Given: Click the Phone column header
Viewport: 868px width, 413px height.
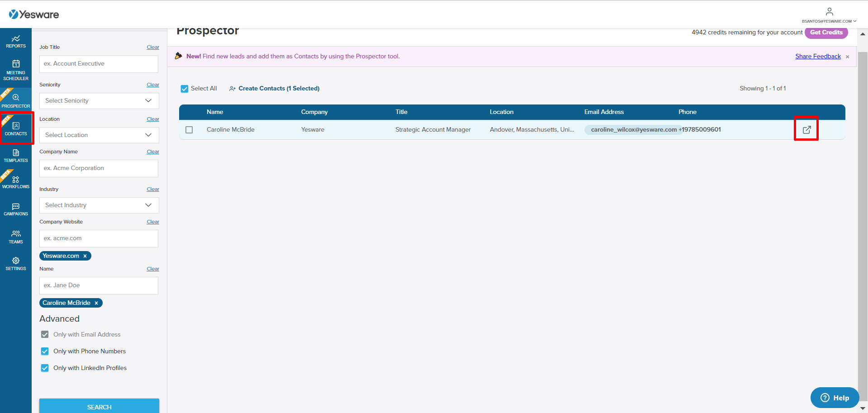Looking at the screenshot, I should 688,112.
